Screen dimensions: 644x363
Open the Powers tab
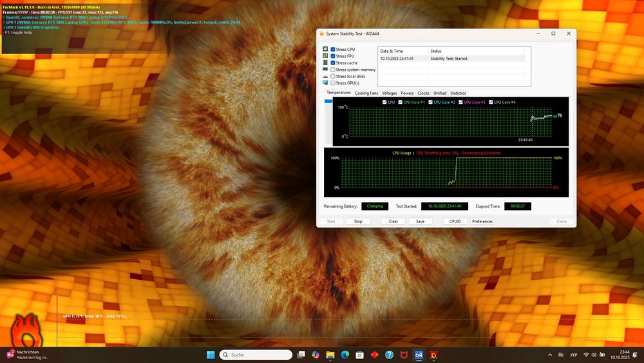click(407, 93)
